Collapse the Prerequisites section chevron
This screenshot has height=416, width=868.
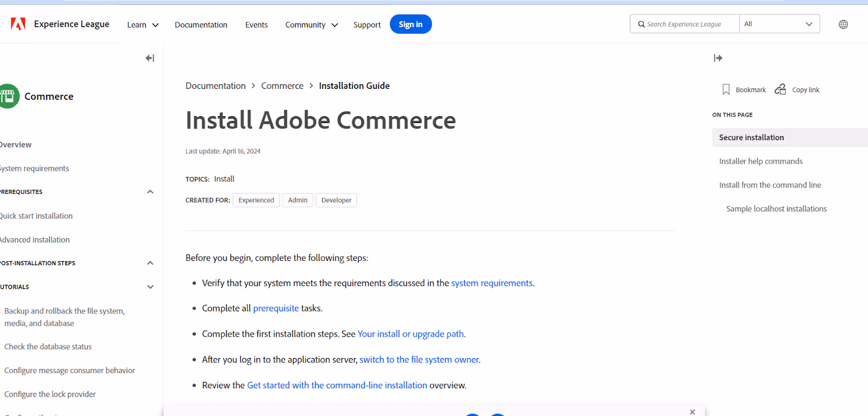pos(150,192)
